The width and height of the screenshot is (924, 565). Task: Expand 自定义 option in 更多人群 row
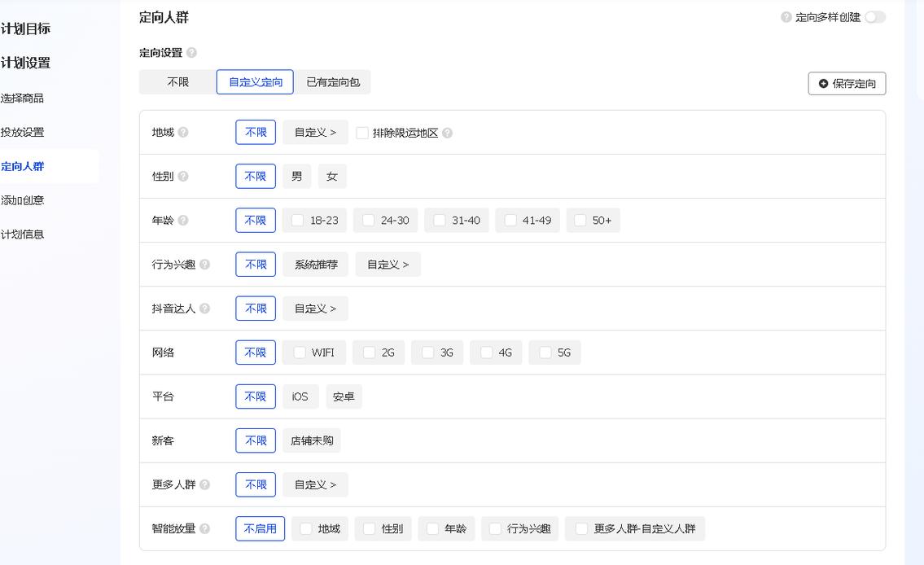click(x=315, y=484)
